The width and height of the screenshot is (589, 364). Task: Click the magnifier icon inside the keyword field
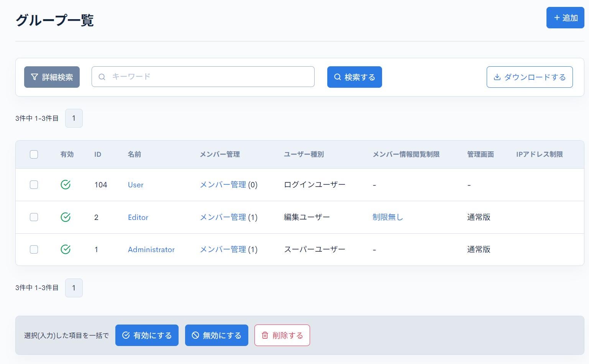tap(102, 77)
